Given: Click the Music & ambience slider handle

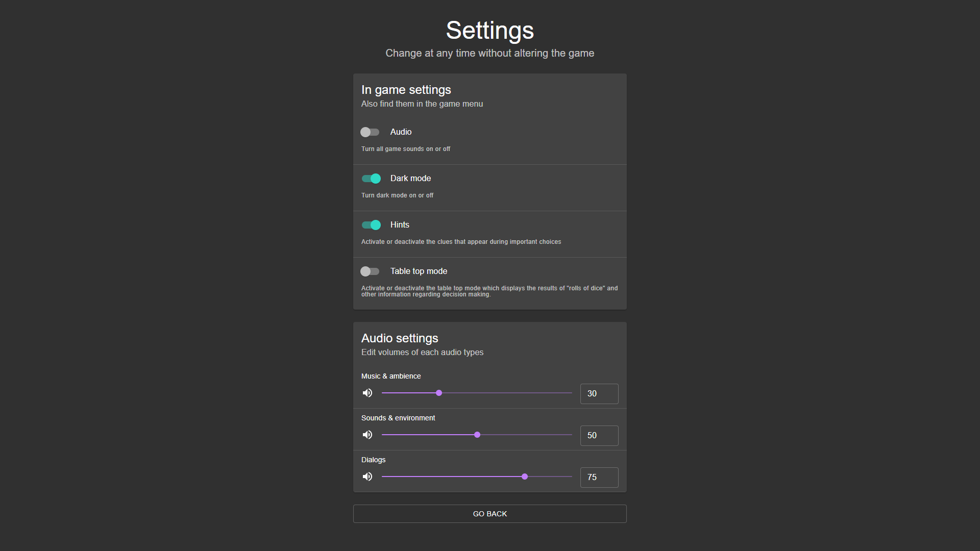Looking at the screenshot, I should point(439,393).
